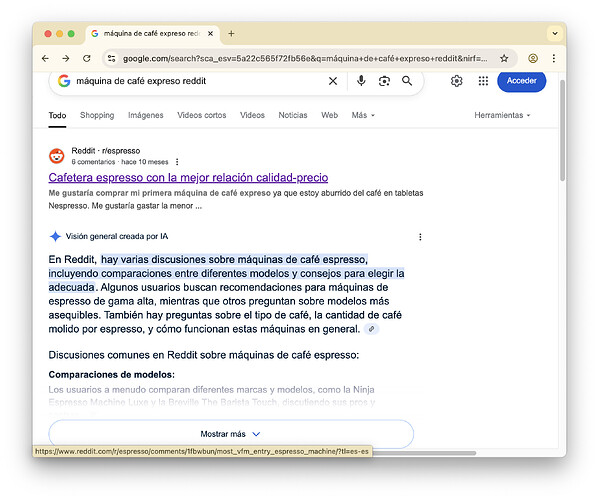598x500 pixels.
Task: Open Chrome three-dot menu
Action: (x=554, y=58)
